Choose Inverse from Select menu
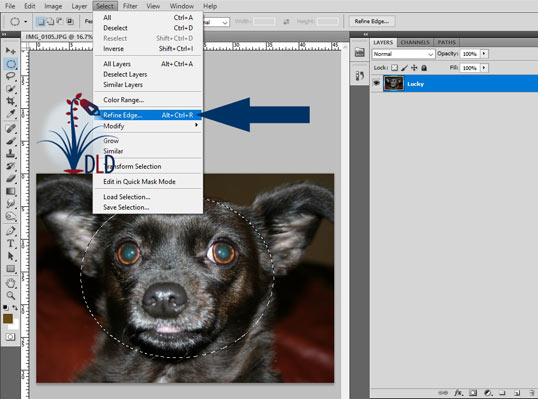 [x=148, y=49]
